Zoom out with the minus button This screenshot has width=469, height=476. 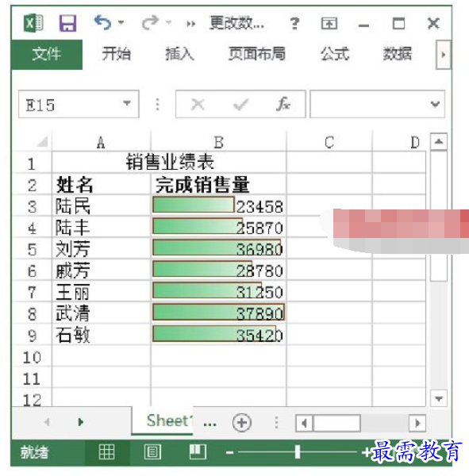tap(230, 453)
